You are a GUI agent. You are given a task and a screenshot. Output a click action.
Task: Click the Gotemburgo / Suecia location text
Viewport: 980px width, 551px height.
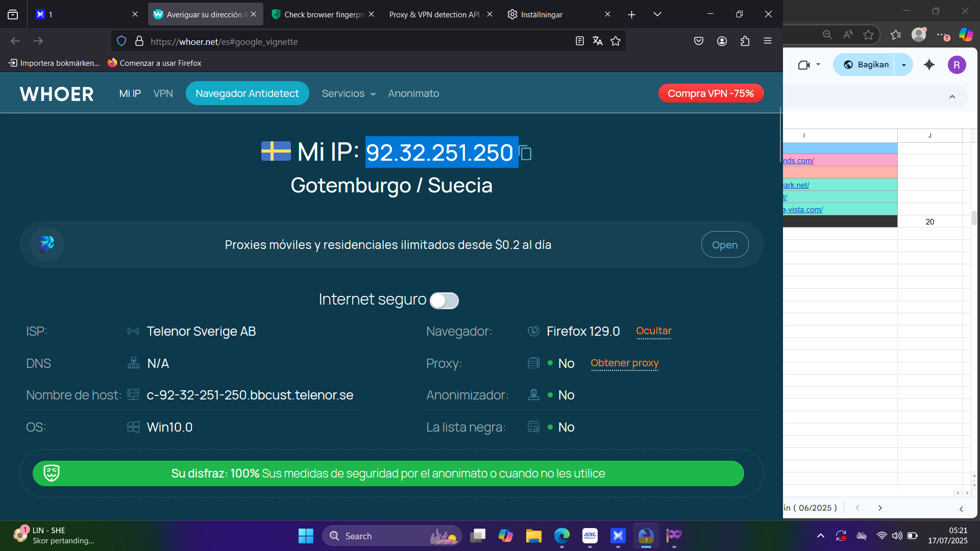391,186
